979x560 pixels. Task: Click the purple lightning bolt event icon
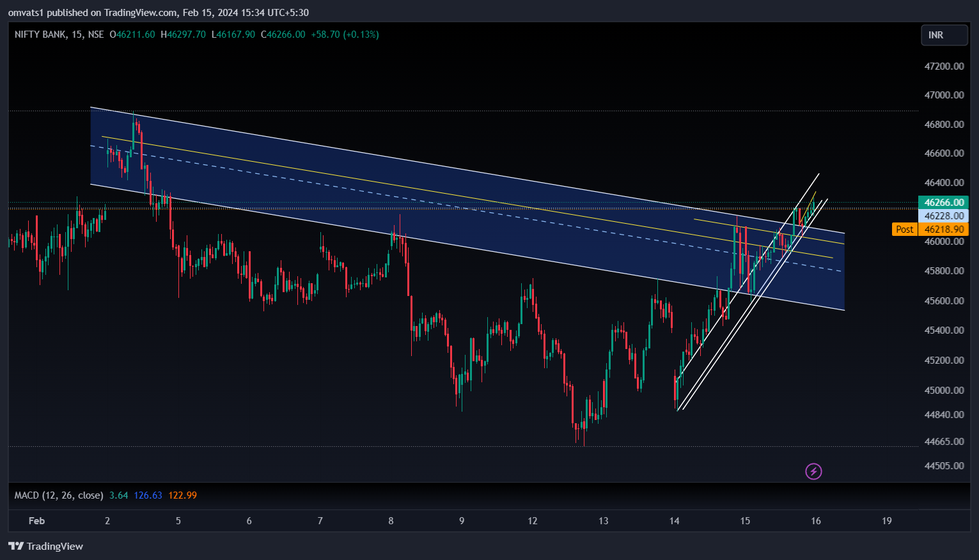pyautogui.click(x=813, y=472)
